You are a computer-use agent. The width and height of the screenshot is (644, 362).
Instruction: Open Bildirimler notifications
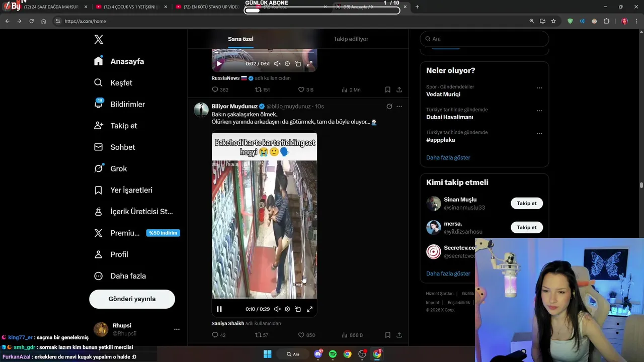coord(120,104)
